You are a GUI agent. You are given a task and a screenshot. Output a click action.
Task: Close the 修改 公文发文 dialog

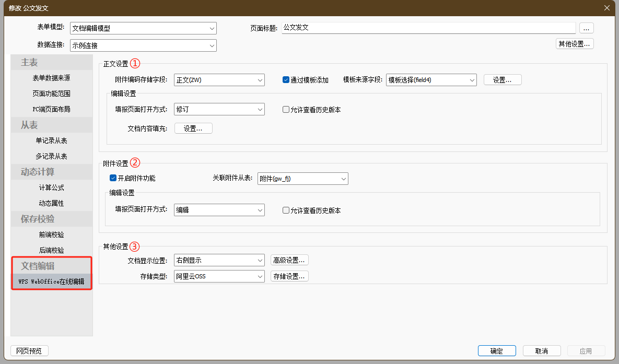point(606,8)
